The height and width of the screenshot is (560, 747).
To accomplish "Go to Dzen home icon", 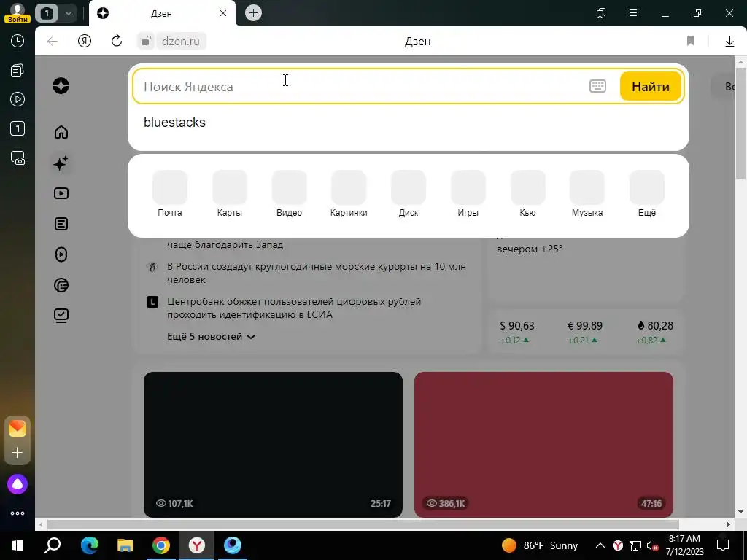I will tap(61, 132).
